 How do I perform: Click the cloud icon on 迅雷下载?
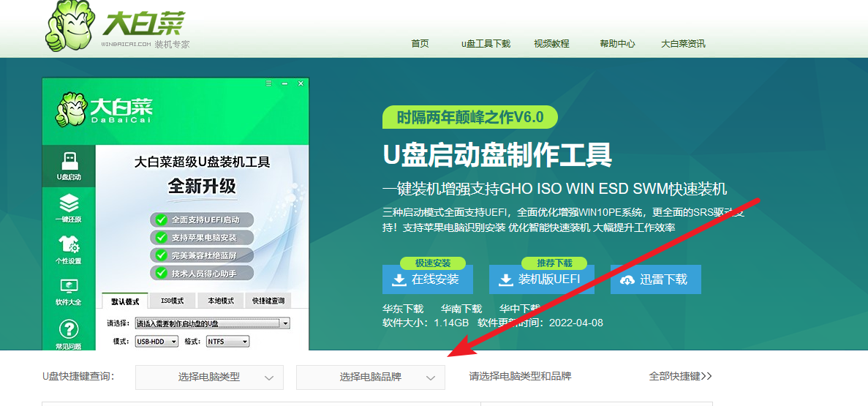tap(627, 279)
